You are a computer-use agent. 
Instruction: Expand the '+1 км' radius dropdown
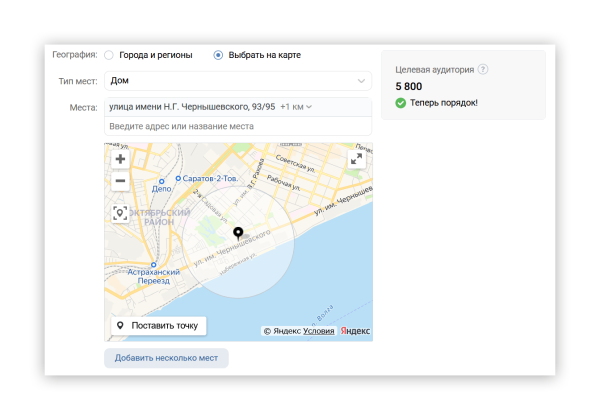(296, 107)
